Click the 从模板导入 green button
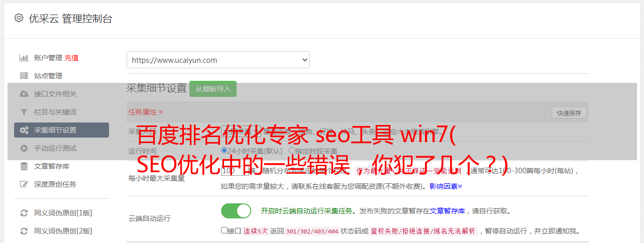 213,89
